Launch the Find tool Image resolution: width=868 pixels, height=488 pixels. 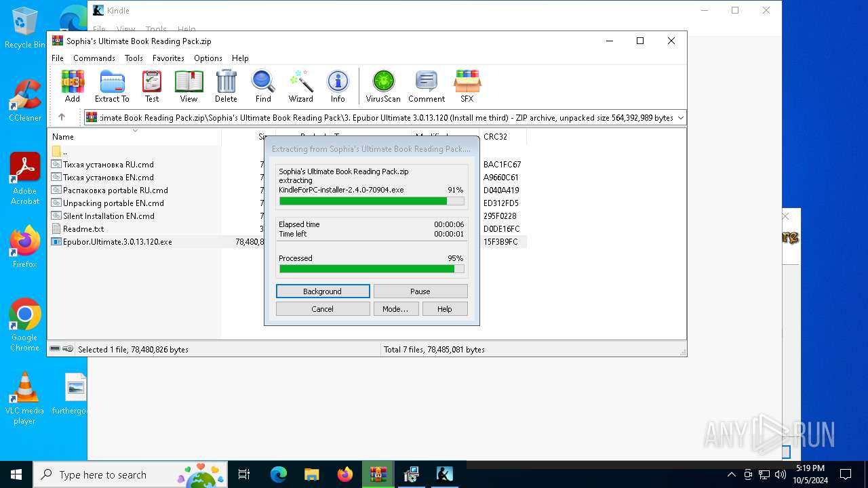click(263, 86)
